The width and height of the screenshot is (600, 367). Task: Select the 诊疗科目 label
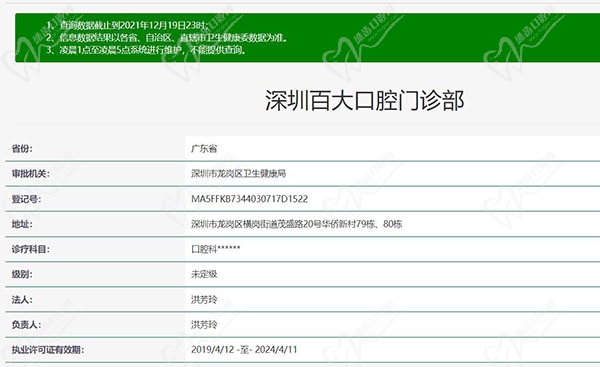[x=31, y=249]
